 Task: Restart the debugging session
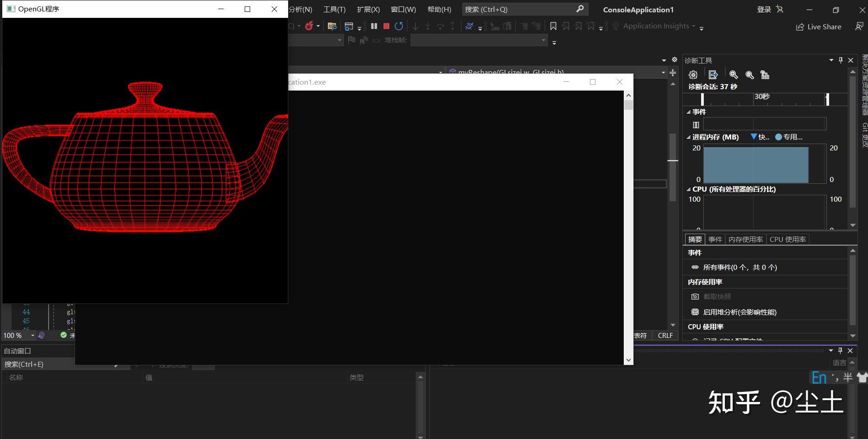click(x=399, y=26)
